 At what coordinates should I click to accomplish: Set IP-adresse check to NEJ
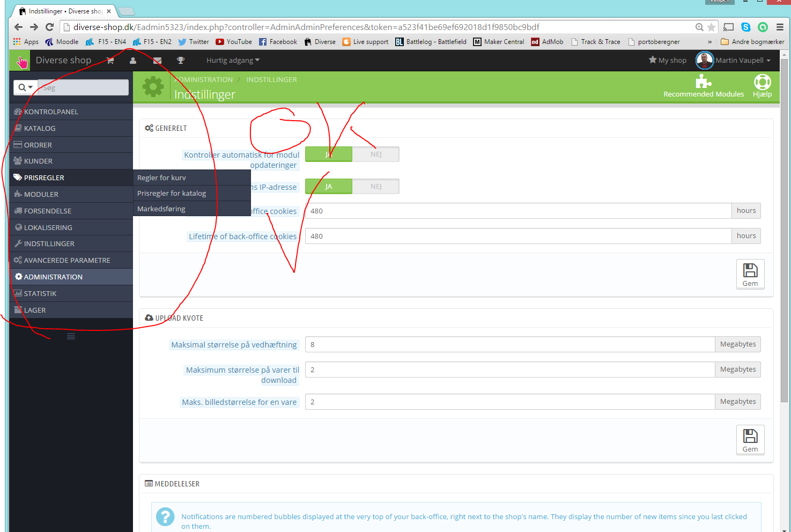click(376, 187)
